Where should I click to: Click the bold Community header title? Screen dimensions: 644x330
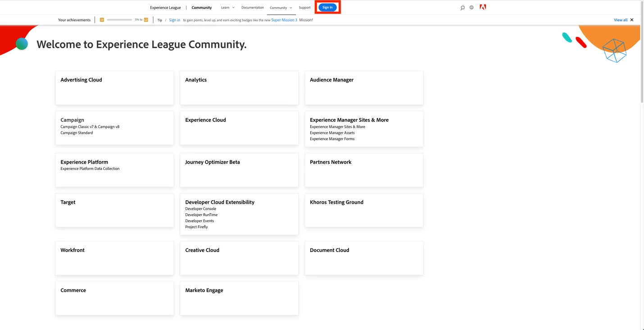point(202,8)
